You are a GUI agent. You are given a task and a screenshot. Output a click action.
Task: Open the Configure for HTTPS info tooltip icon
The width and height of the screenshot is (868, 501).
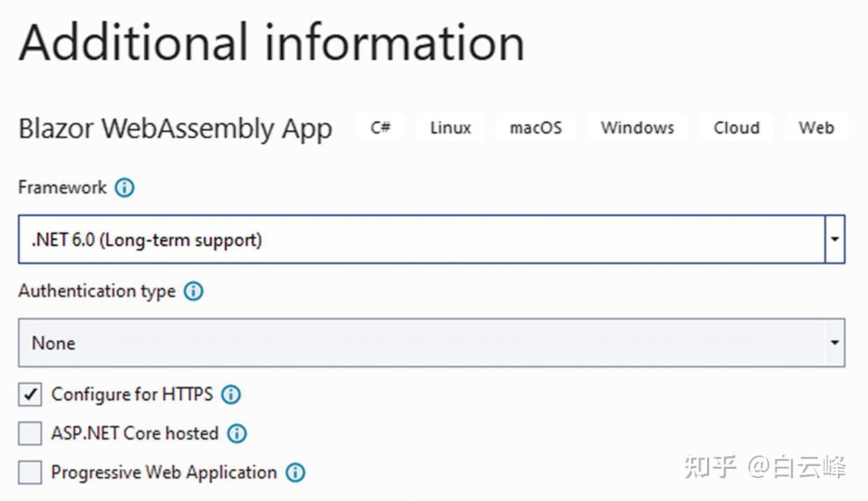(x=231, y=395)
